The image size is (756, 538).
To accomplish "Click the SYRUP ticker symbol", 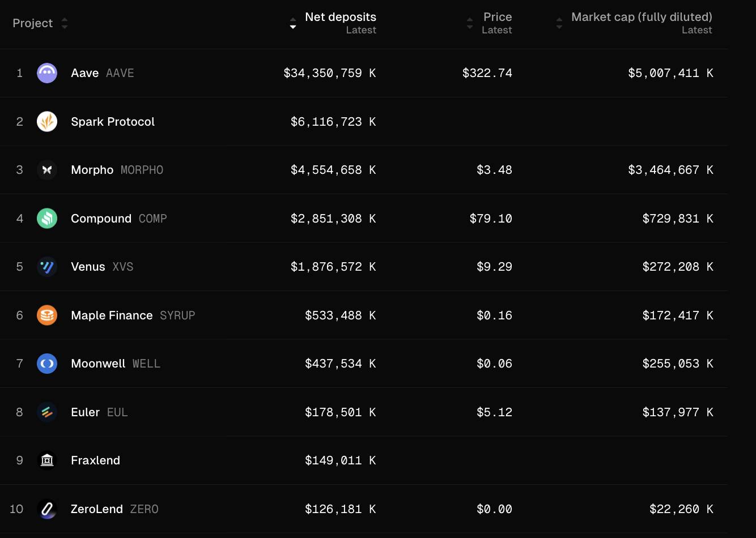I will (177, 315).
